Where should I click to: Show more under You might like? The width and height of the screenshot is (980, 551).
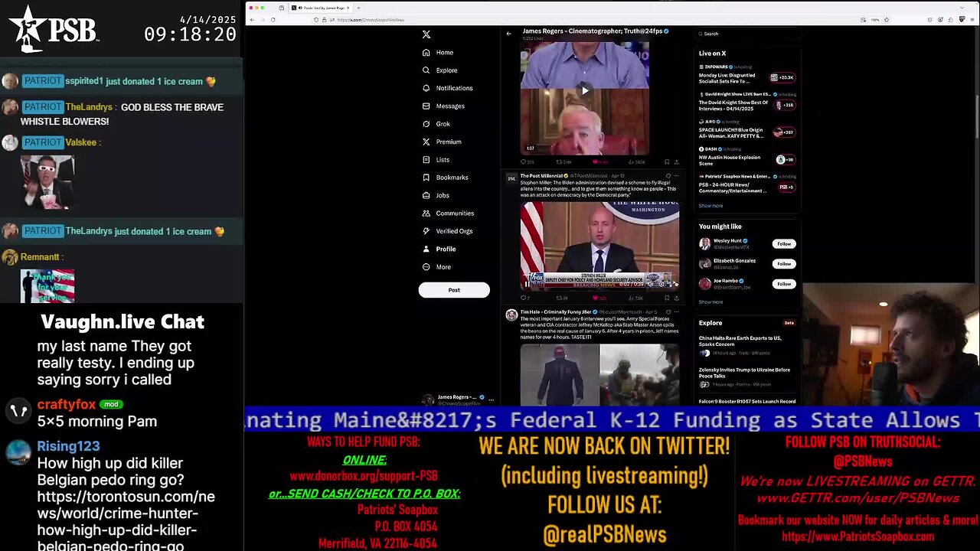[x=710, y=302]
